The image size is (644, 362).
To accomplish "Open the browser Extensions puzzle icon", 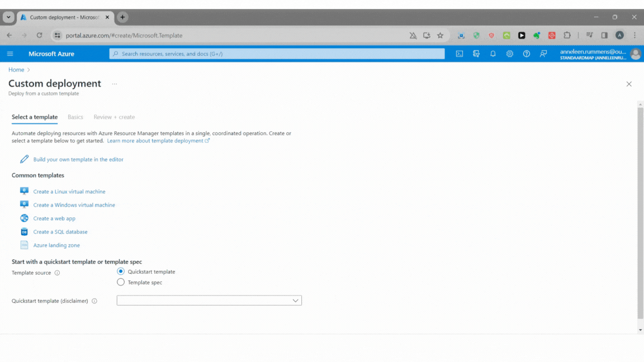I will pyautogui.click(x=567, y=35).
